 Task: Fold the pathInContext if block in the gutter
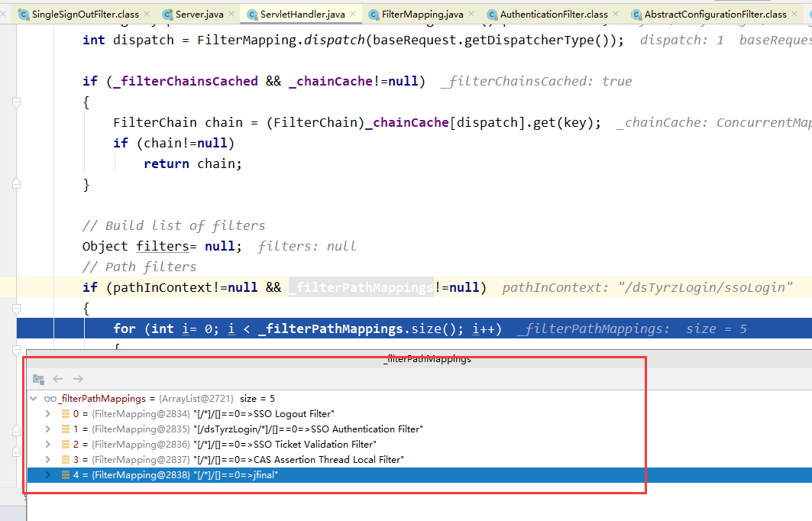pos(17,309)
